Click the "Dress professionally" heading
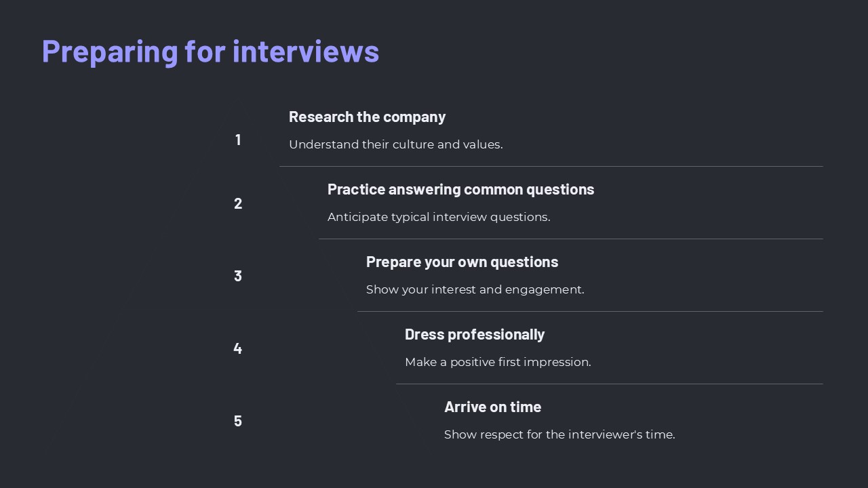The height and width of the screenshot is (488, 868). [x=474, y=334]
